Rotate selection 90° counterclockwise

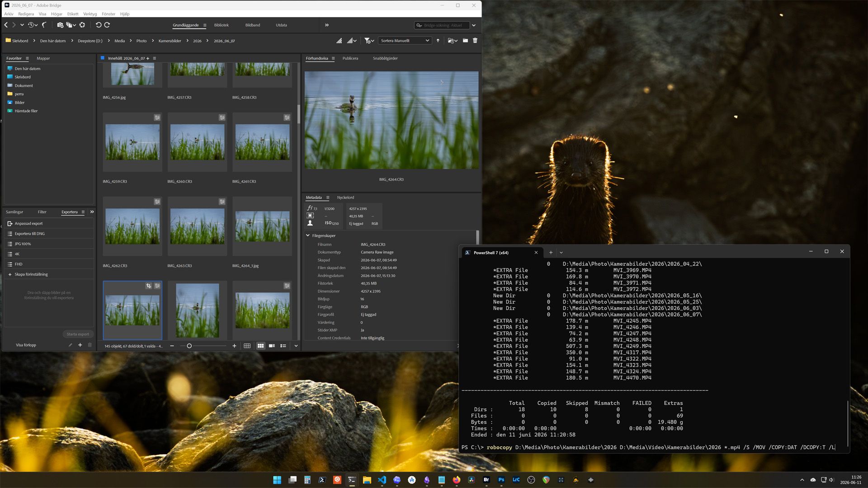98,25
